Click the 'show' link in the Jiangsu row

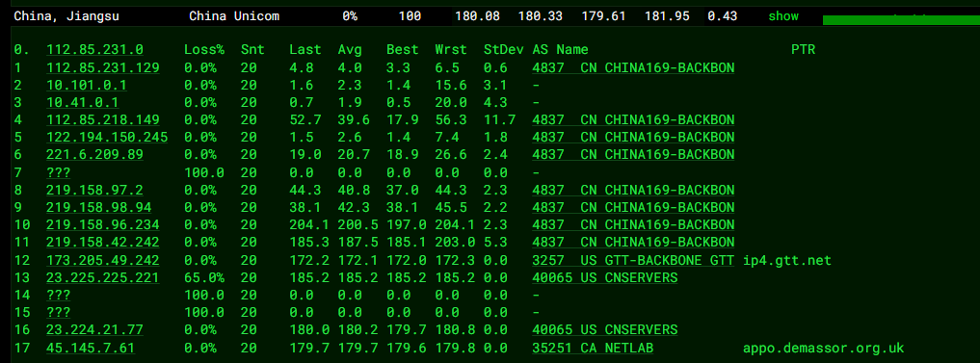tap(783, 16)
